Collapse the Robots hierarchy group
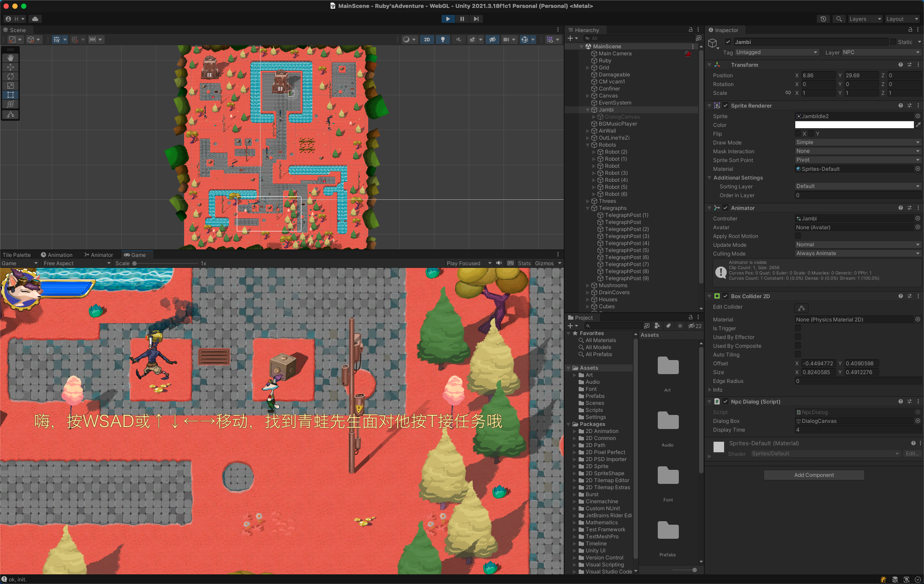924x584 pixels. click(588, 145)
